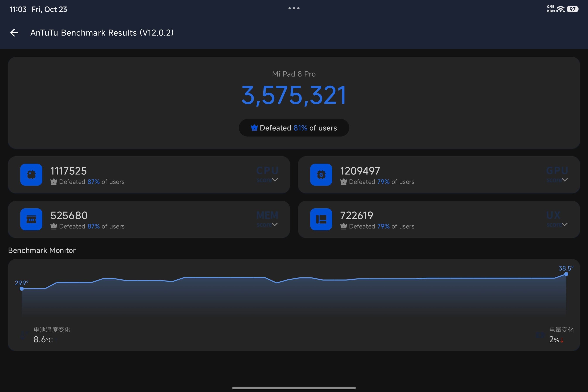
Task: Tap the Defeated 81% of users badge
Action: click(x=294, y=128)
